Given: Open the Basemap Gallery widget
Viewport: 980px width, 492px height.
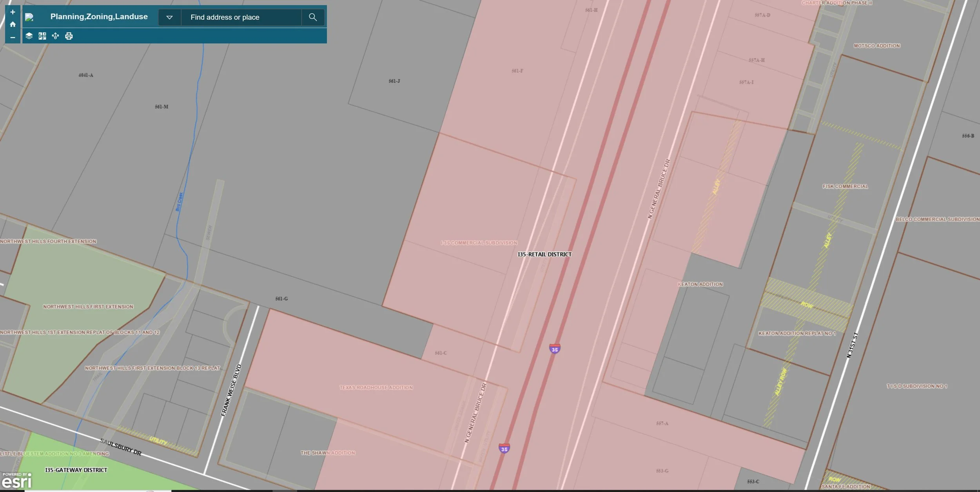Looking at the screenshot, I should [42, 36].
